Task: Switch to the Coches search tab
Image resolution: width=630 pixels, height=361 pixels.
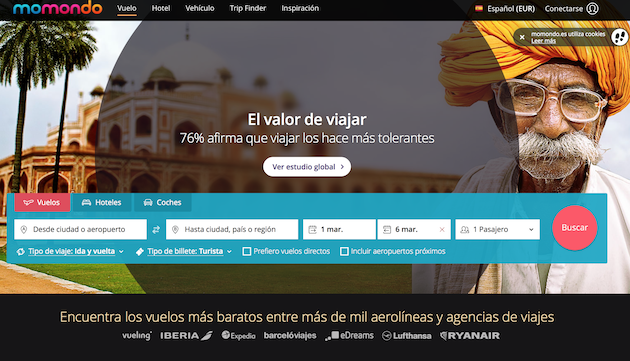Action: tap(163, 203)
